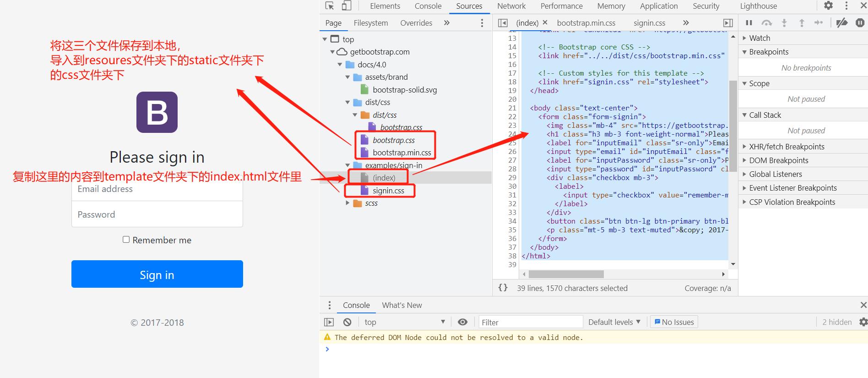Image resolution: width=868 pixels, height=378 pixels.
Task: Show more open editor tabs chevron
Action: [686, 23]
